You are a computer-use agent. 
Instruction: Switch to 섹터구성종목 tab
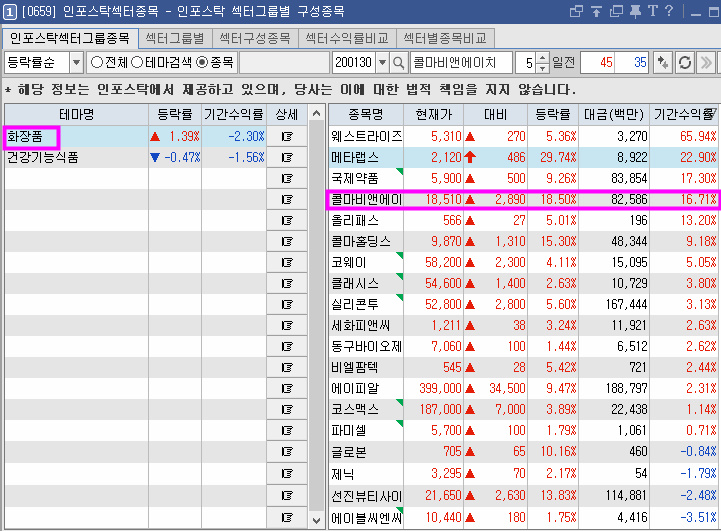[255, 38]
